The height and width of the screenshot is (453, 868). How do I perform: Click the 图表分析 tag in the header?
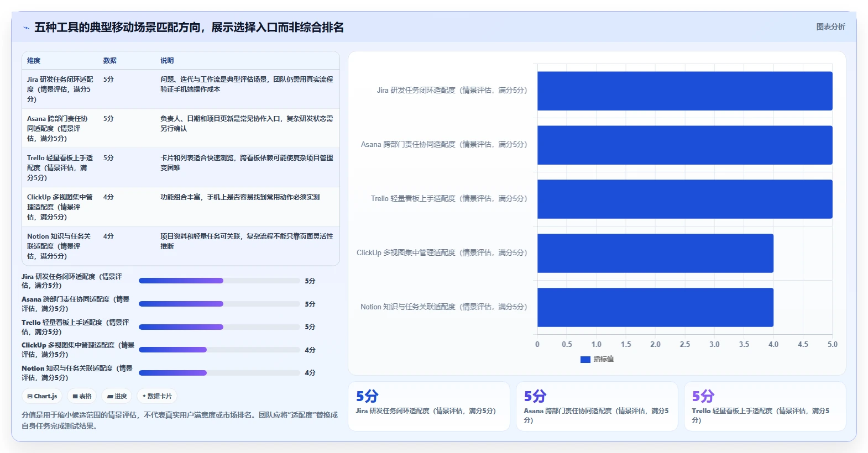[830, 27]
